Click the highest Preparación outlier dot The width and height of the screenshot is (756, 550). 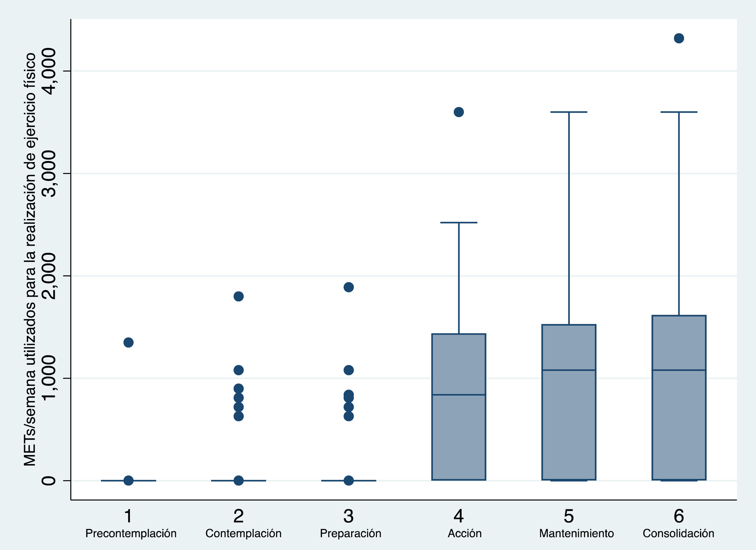click(348, 287)
